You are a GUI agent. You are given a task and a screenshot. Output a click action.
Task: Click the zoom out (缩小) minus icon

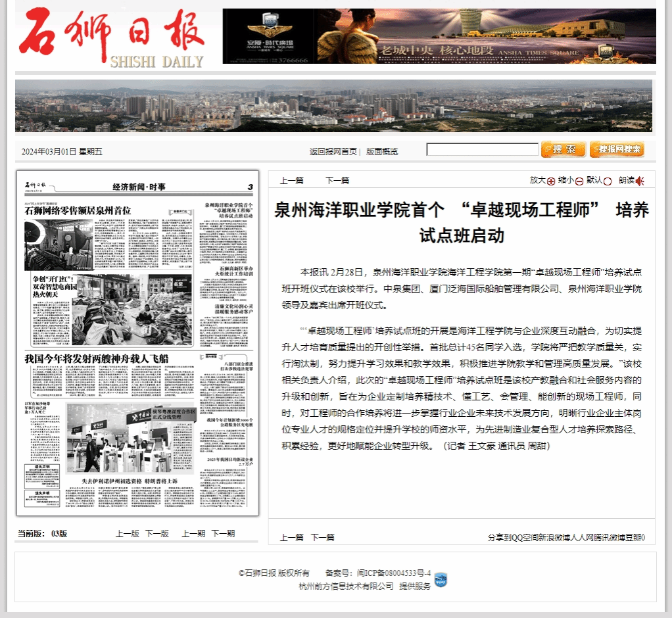tap(579, 181)
